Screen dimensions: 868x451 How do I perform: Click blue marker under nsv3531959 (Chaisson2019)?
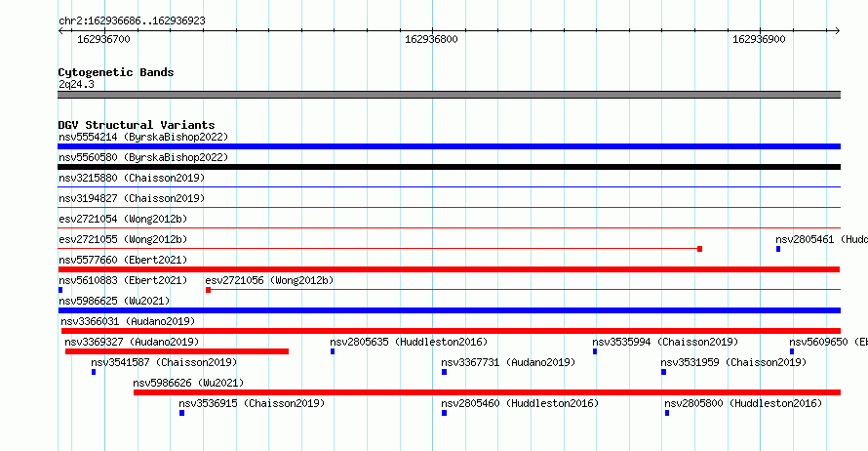click(x=664, y=372)
